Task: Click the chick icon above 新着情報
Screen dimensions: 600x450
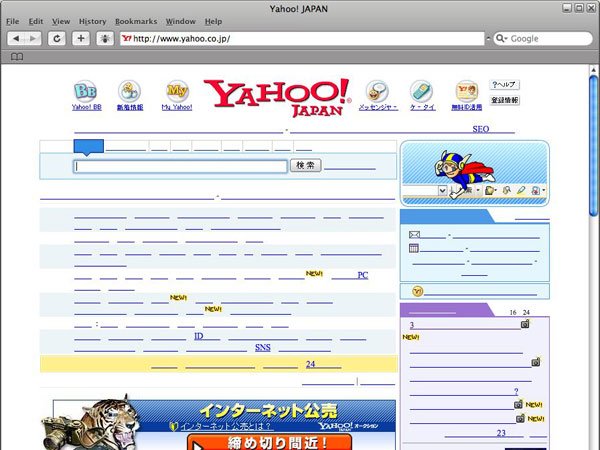Action: 129,91
